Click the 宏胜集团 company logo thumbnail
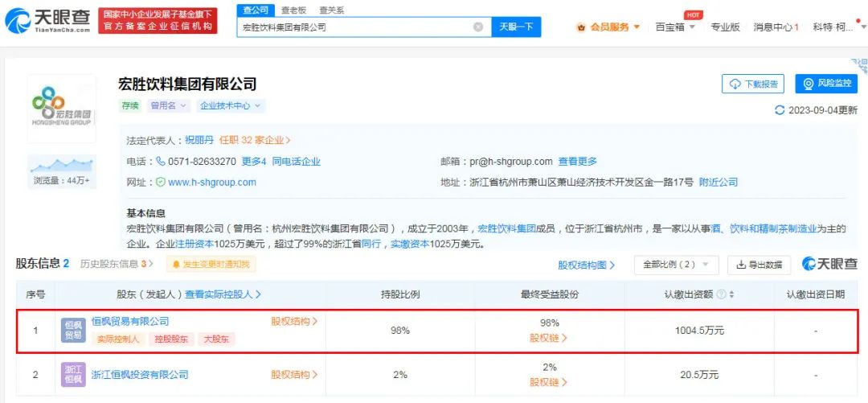Image resolution: width=868 pixels, height=403 pixels. (x=61, y=109)
